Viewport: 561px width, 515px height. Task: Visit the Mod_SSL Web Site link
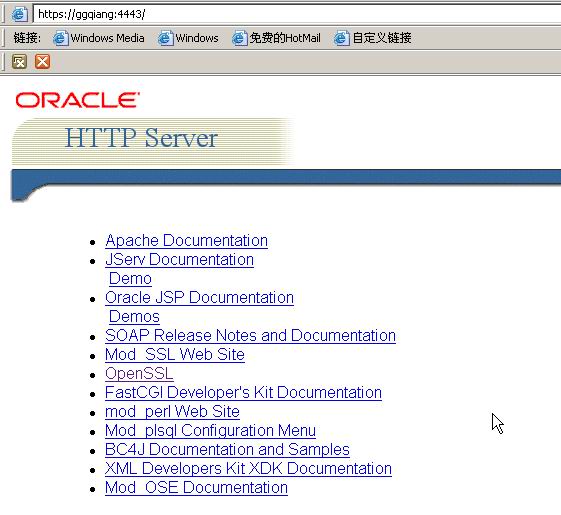coord(175,354)
